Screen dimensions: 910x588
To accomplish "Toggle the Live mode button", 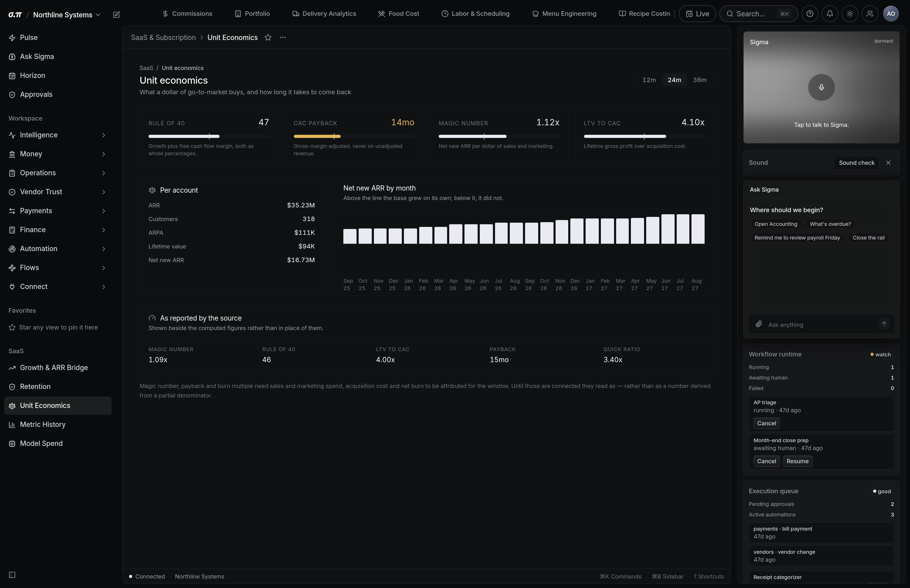I will coord(697,14).
